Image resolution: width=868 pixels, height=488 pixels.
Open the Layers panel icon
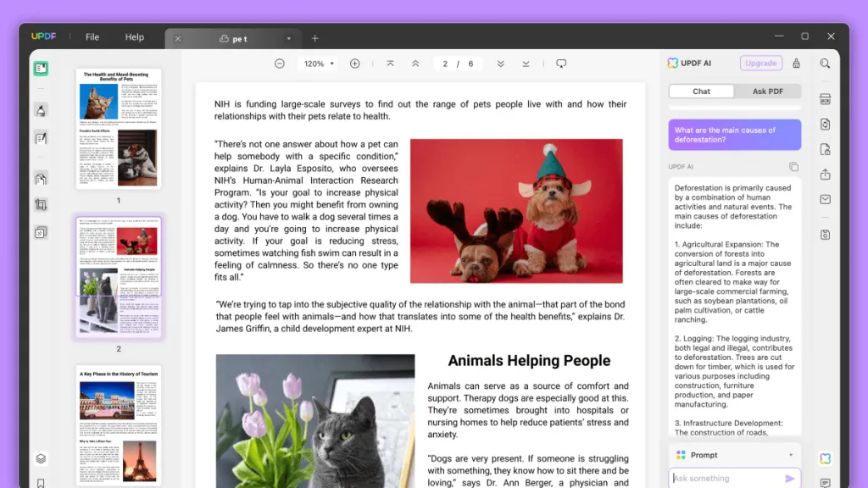tap(41, 458)
